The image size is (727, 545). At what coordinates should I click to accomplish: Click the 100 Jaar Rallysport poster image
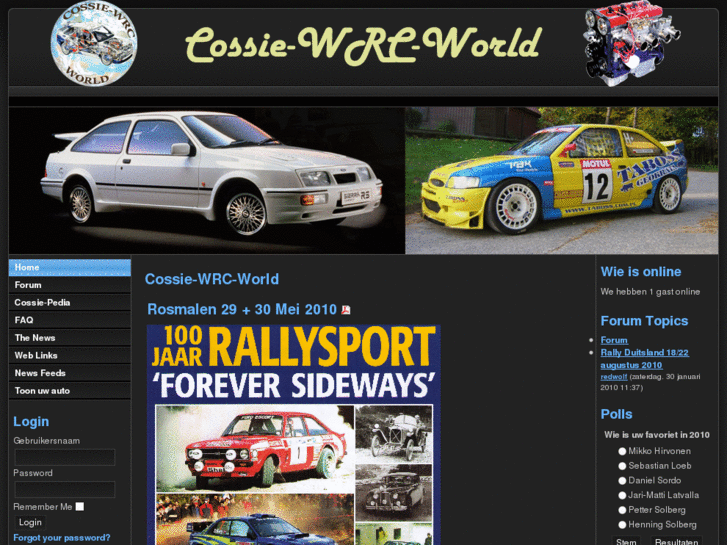293,435
